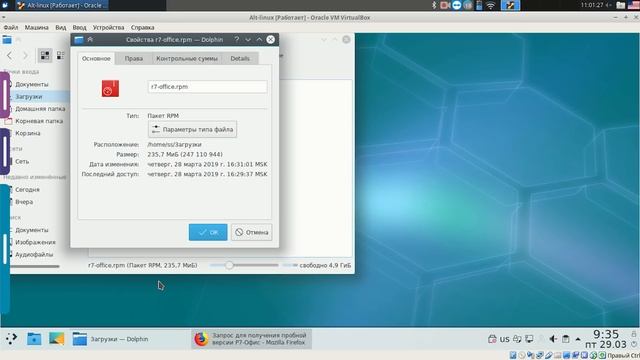Click the Dolphin sidebar horizontal scrollbar
This screenshot has height=360, width=640.
tap(34, 267)
